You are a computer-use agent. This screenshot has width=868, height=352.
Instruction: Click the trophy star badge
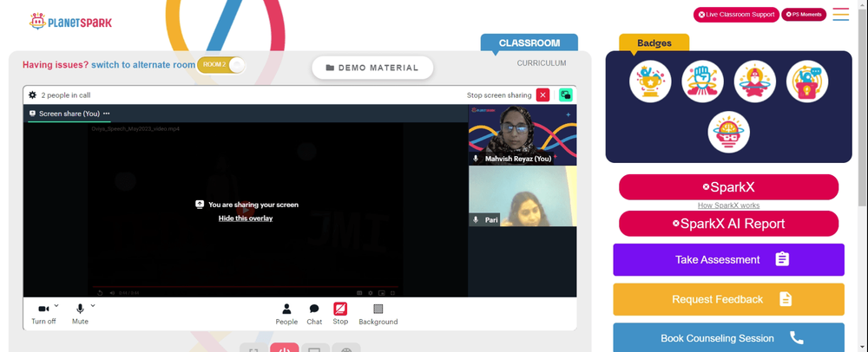pos(650,81)
